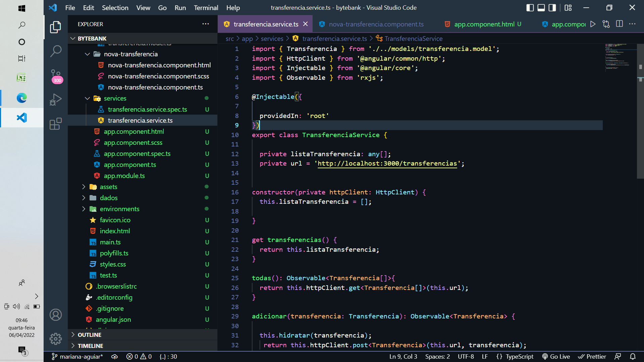Expand the OUTLINE section
644x362 pixels.
pyautogui.click(x=143, y=335)
